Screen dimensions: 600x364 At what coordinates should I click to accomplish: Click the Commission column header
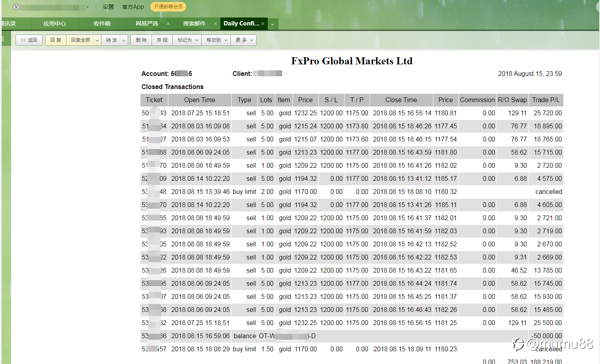point(477,100)
